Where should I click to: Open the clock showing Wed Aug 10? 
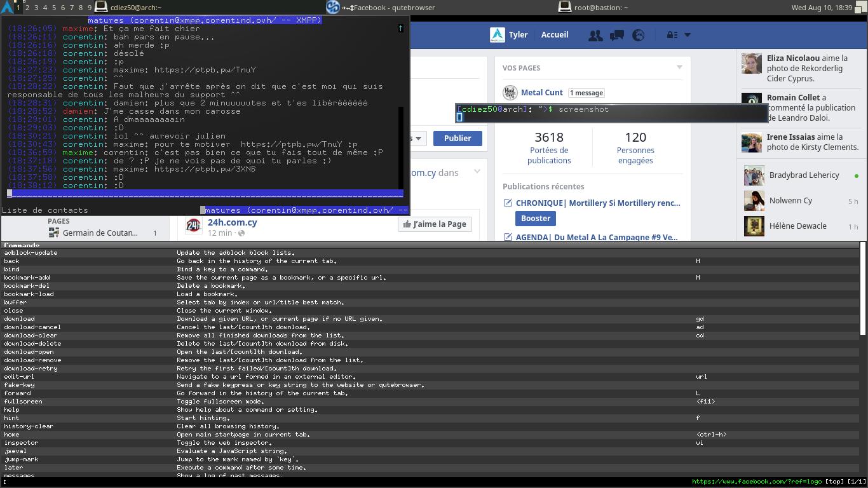point(822,8)
